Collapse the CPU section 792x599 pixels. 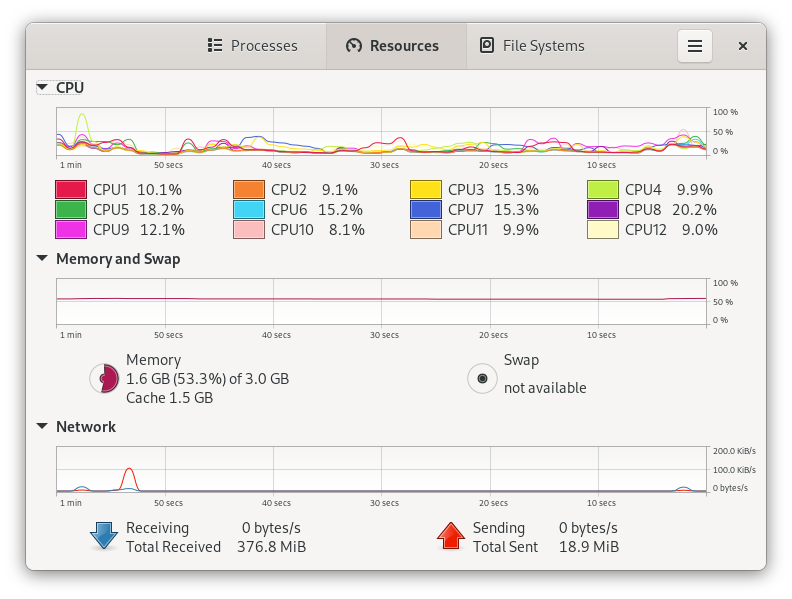(42, 88)
